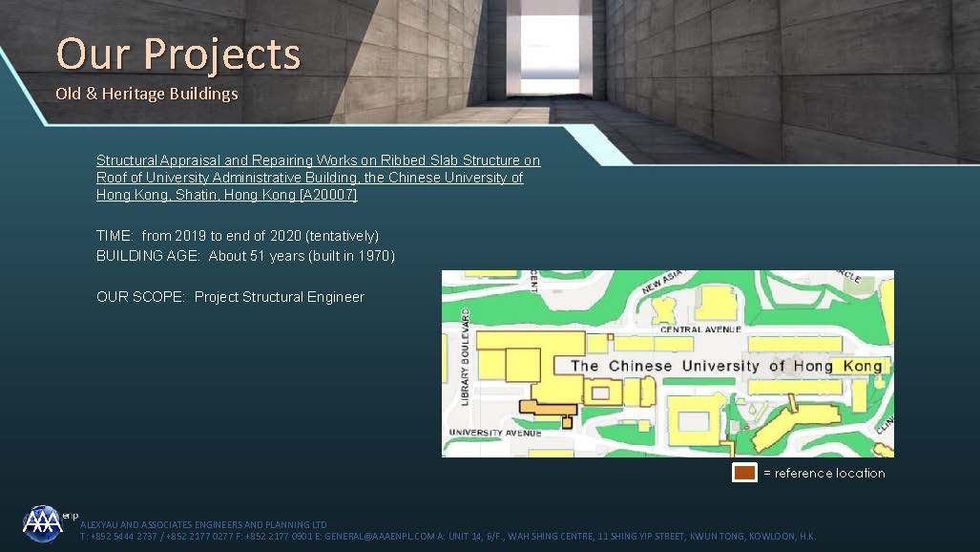Click the company name in the footer
This screenshot has width=980, height=552.
click(x=203, y=524)
